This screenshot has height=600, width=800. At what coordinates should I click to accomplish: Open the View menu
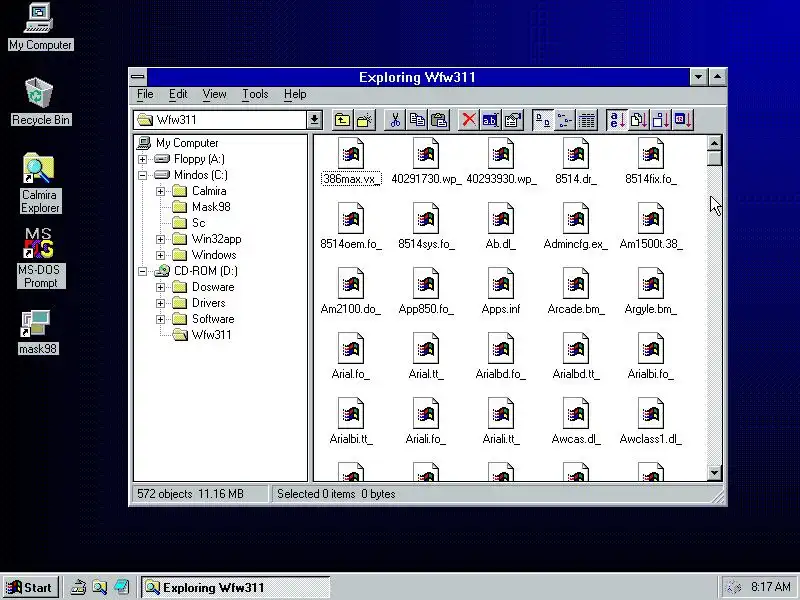214,94
